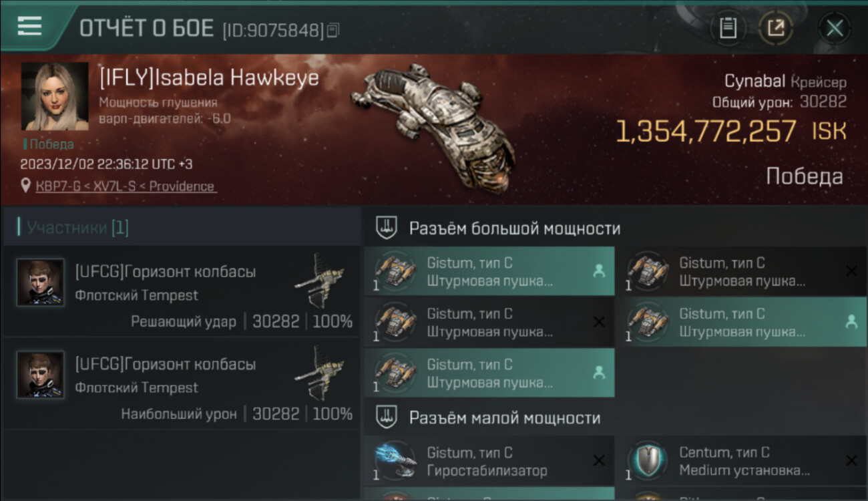Open the hamburger menu
Screen dimensions: 868x501
click(29, 26)
